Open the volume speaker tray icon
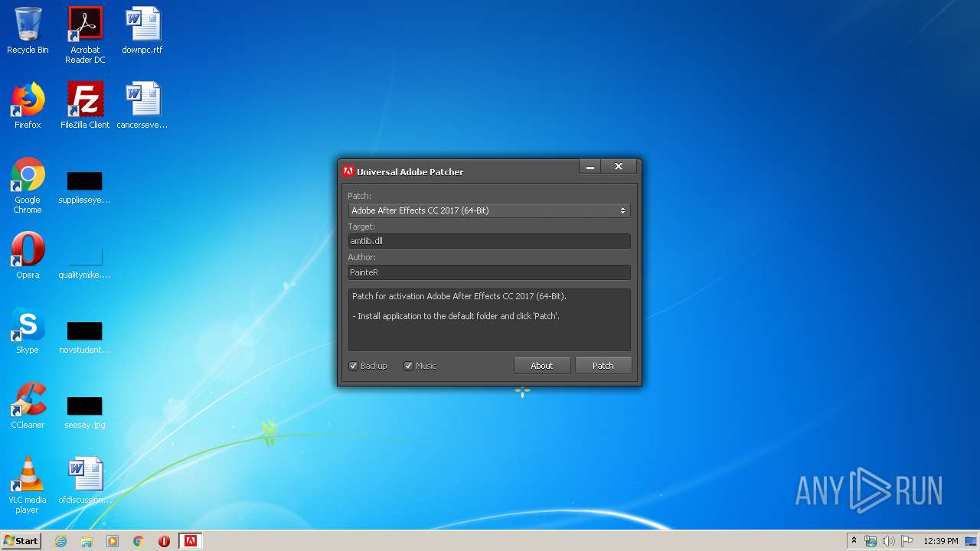The height and width of the screenshot is (551, 980). tap(888, 541)
